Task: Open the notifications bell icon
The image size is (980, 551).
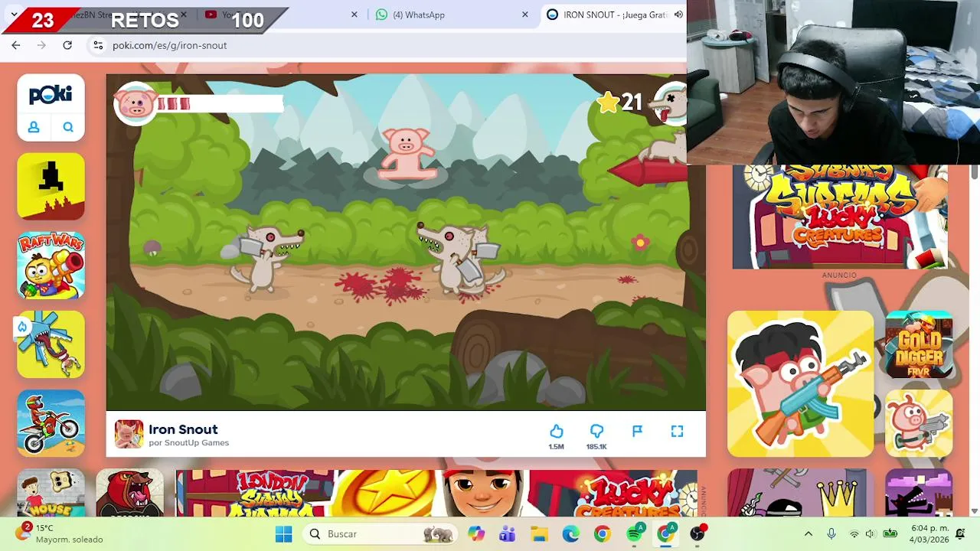Action: (x=960, y=533)
